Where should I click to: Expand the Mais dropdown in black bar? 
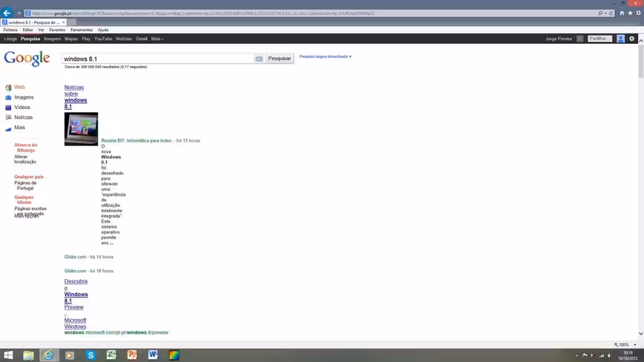[x=157, y=39]
